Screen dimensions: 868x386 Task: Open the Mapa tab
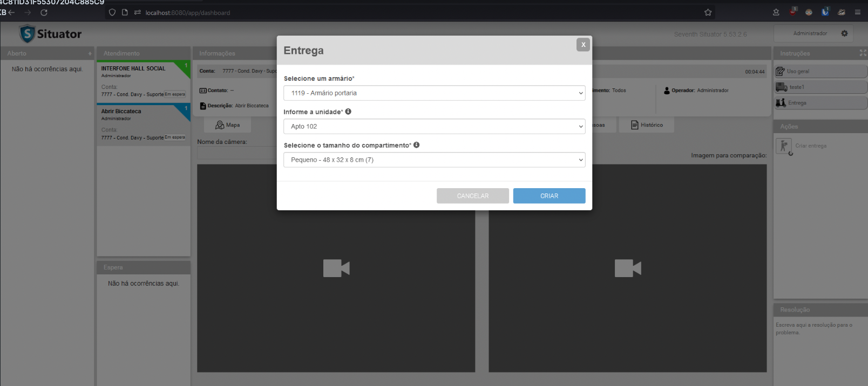[x=227, y=125]
